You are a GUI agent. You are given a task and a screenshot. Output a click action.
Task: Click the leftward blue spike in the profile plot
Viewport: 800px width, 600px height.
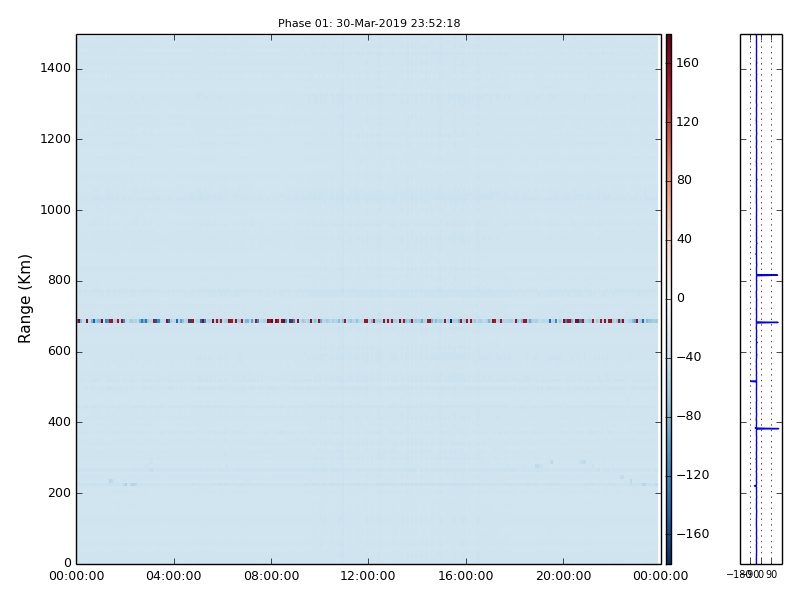[753, 381]
